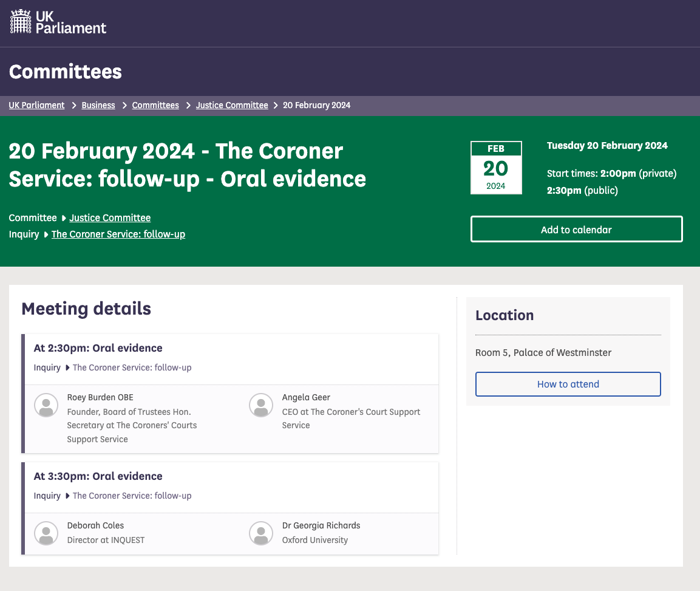Click '20 February 2024' breadcrumb text
Image resolution: width=700 pixels, height=591 pixels.
(x=316, y=105)
